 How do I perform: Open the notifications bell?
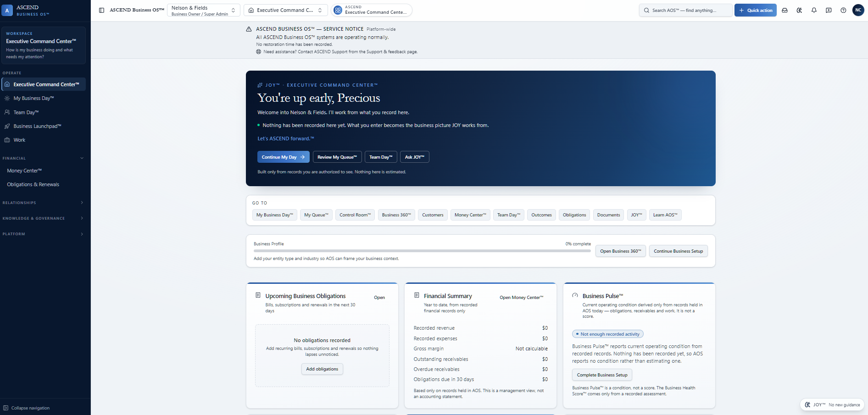pyautogui.click(x=814, y=10)
